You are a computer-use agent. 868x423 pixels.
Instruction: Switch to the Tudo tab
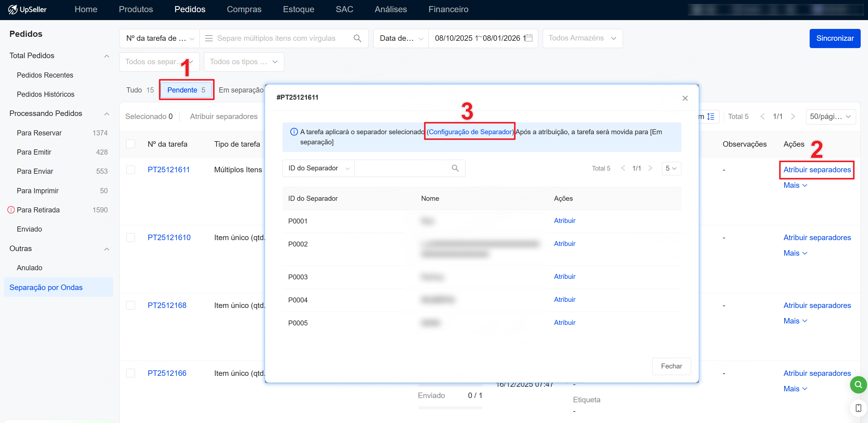pyautogui.click(x=140, y=90)
